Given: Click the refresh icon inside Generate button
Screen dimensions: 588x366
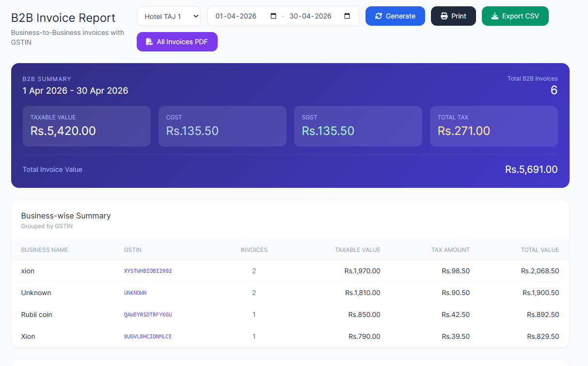Looking at the screenshot, I should pyautogui.click(x=379, y=16).
